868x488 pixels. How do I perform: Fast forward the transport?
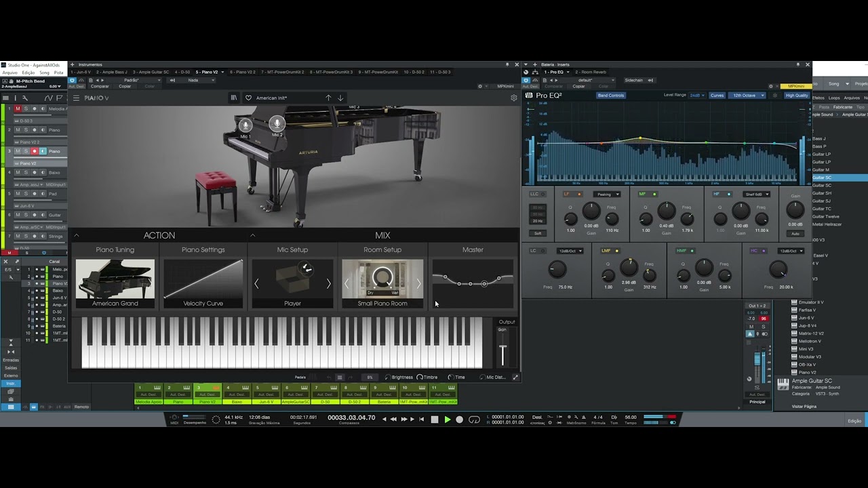[x=404, y=420]
